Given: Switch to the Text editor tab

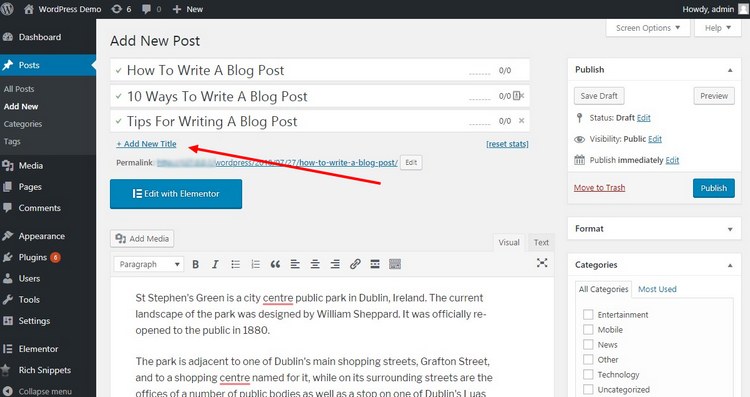Looking at the screenshot, I should tap(541, 243).
